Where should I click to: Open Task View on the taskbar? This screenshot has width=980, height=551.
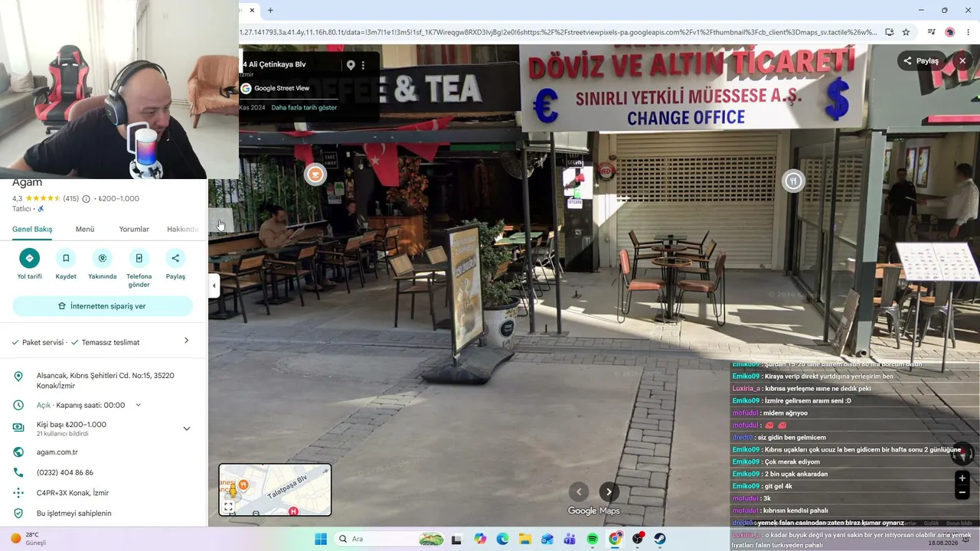457,539
